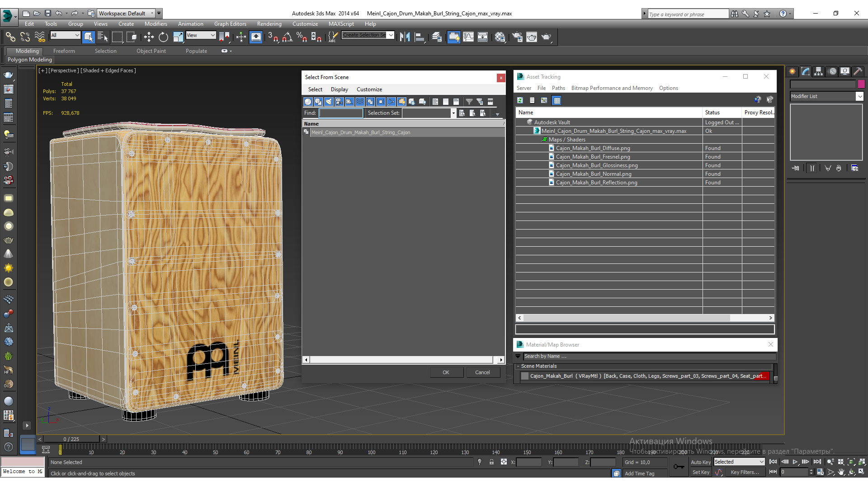Toggle Display Lights filter in Select From Scene

[329, 102]
